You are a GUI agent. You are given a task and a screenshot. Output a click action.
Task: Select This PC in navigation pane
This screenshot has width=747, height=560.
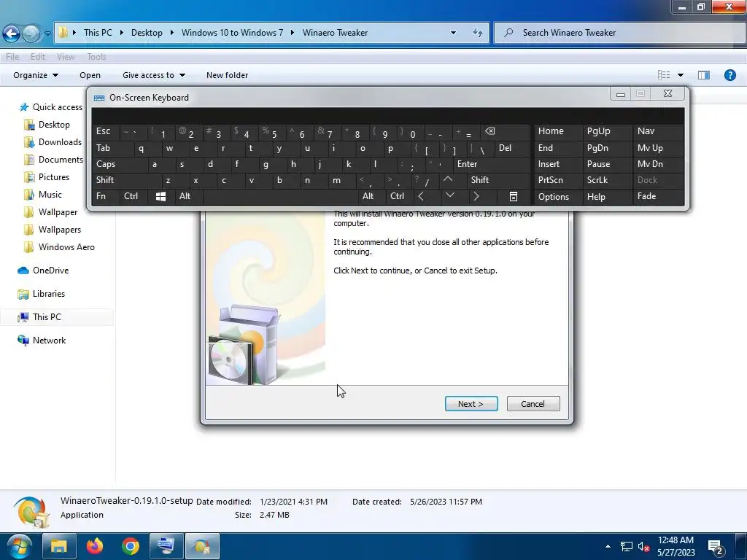(x=46, y=317)
